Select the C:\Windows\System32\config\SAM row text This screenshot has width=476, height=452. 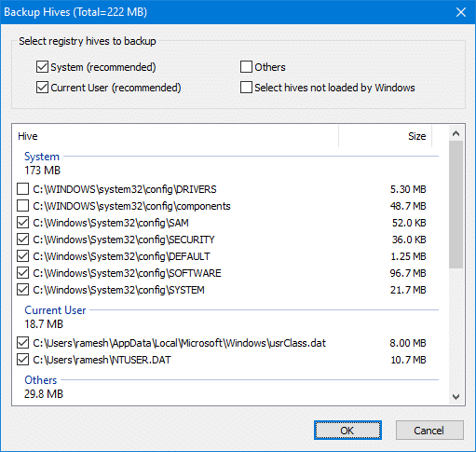(111, 223)
